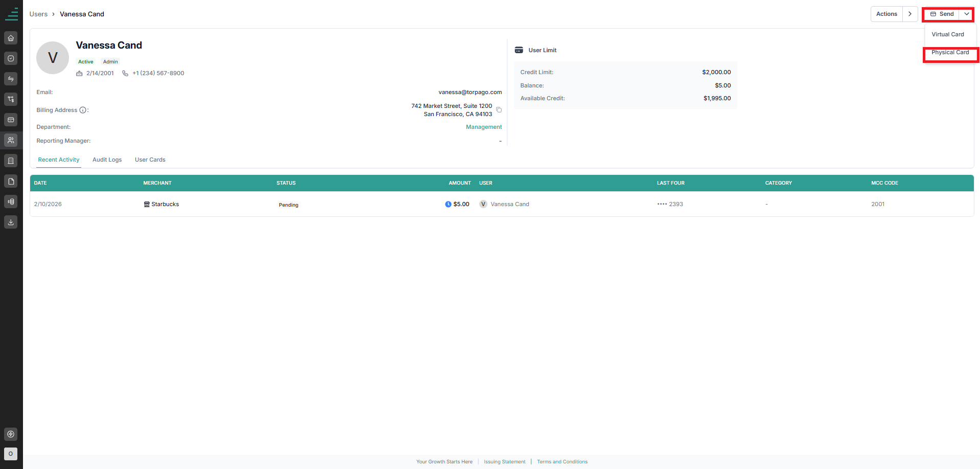
Task: Copy the billing address with the copy icon
Action: coord(499,110)
